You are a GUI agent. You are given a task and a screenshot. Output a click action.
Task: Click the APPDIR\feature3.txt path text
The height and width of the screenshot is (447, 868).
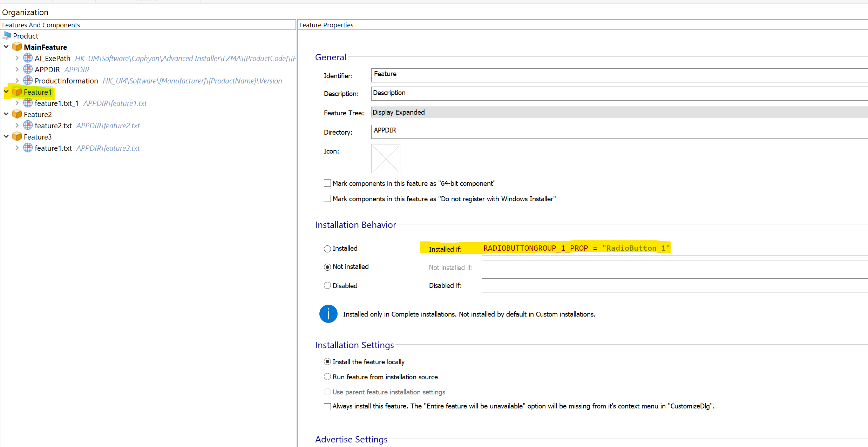[x=108, y=148]
